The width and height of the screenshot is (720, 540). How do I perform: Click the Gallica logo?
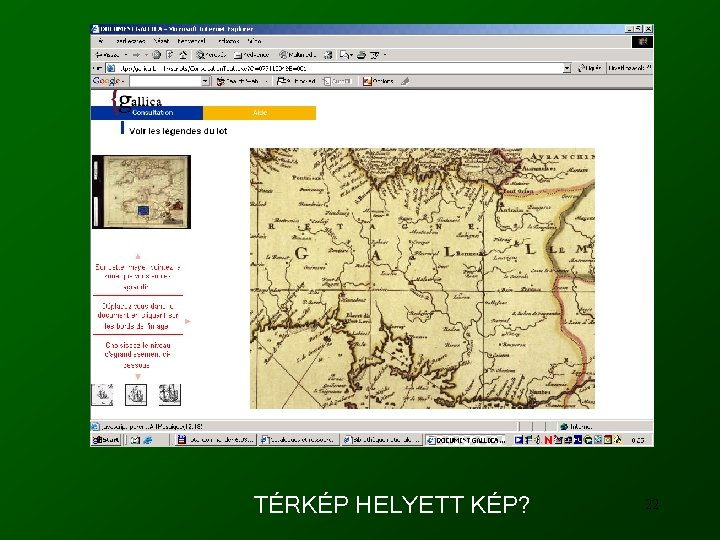(x=137, y=100)
